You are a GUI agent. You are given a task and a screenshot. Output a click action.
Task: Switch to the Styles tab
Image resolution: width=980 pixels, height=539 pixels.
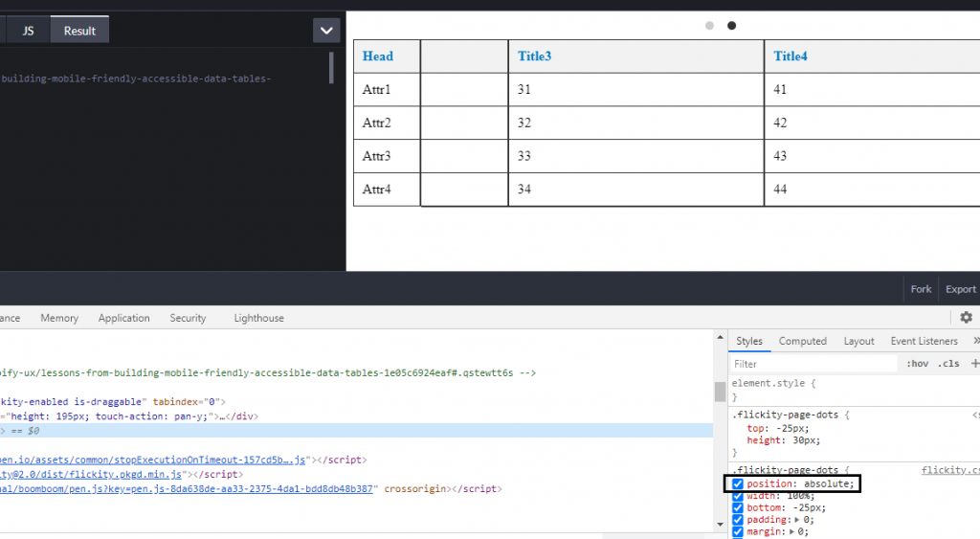[x=748, y=341]
